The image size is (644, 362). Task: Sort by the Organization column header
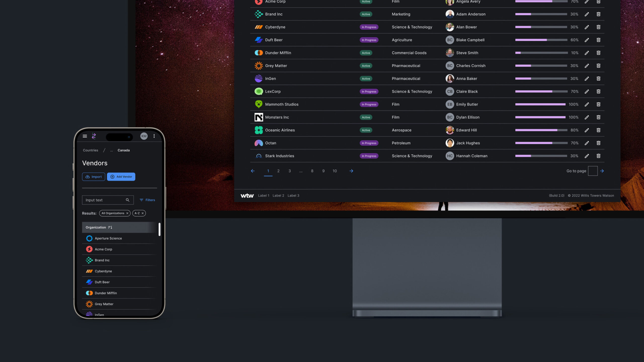99,227
